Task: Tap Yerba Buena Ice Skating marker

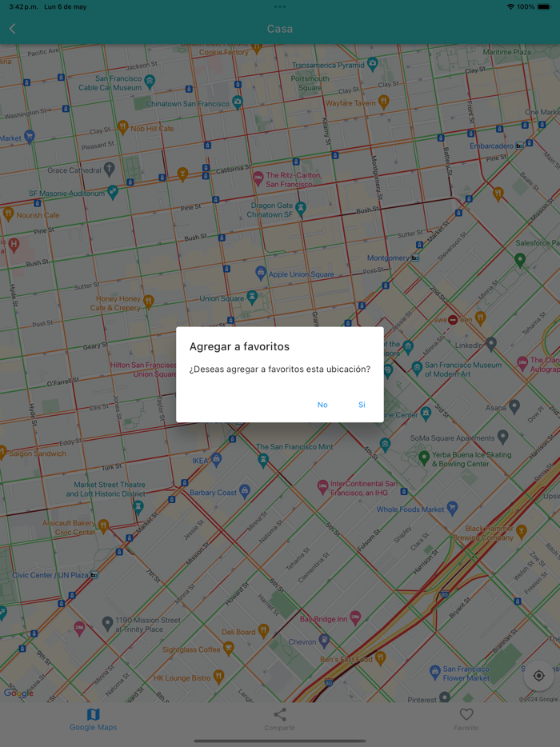Action: coord(424,457)
